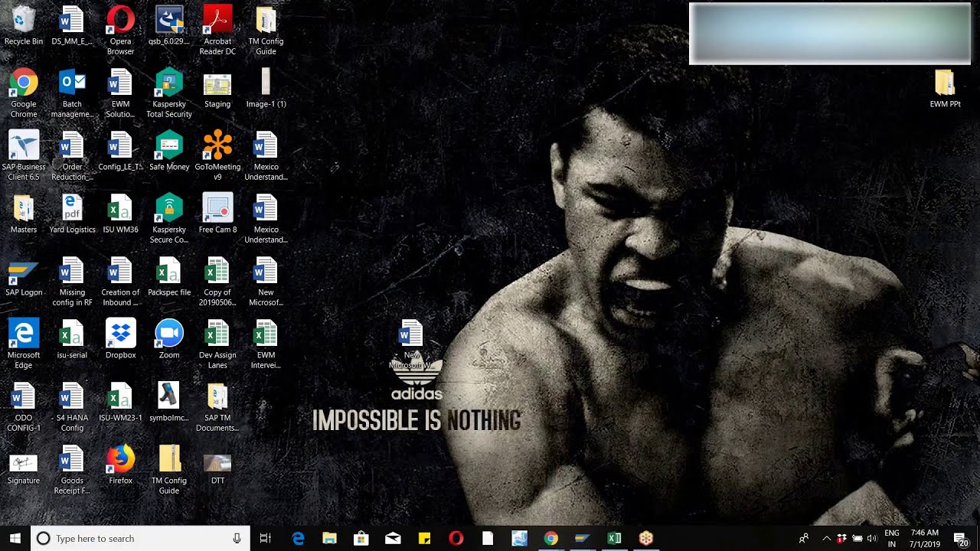The image size is (980, 551).
Task: Open the volume control in system tray
Action: [872, 539]
